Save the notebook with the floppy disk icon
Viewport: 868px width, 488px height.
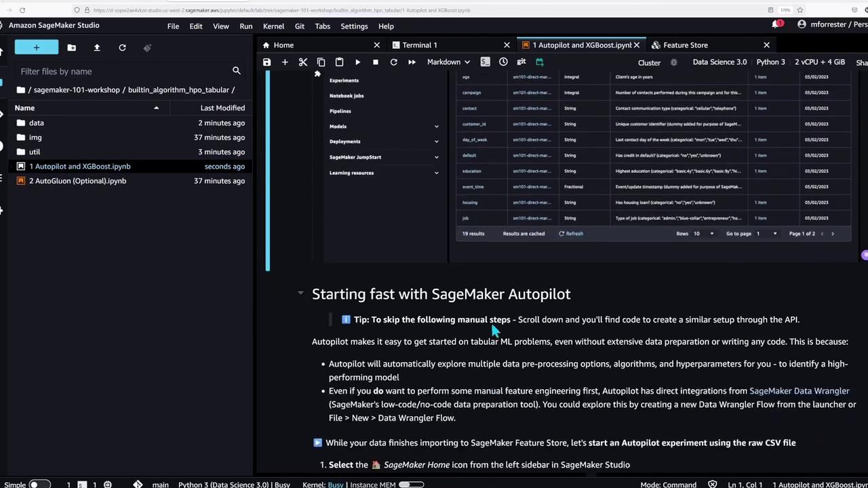coord(267,62)
